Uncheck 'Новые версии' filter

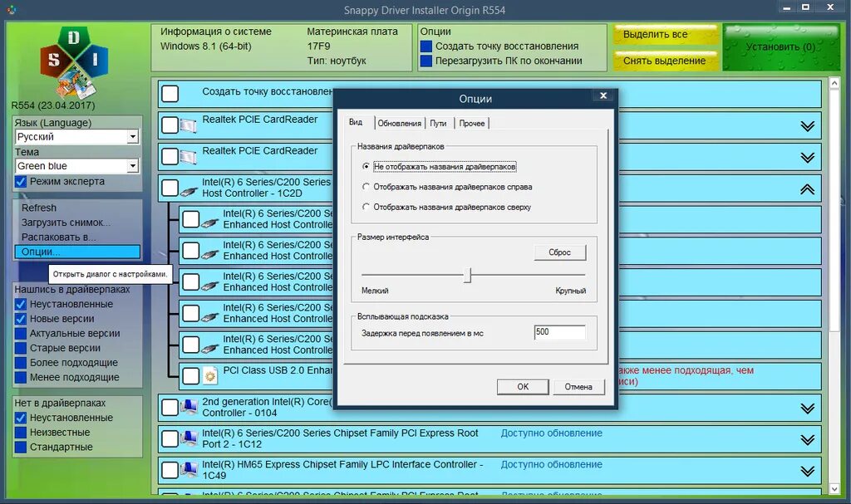point(21,319)
